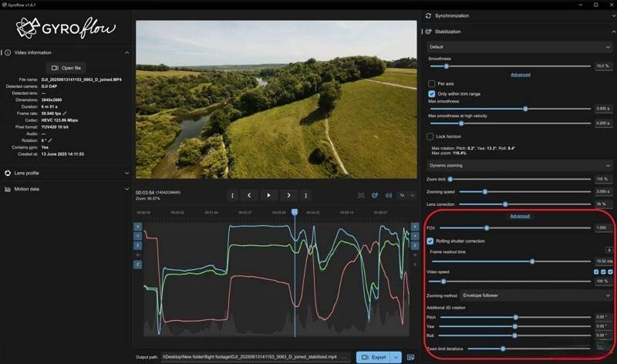This screenshot has height=364, width=617.
Task: Click the Export button
Action: tap(374, 357)
